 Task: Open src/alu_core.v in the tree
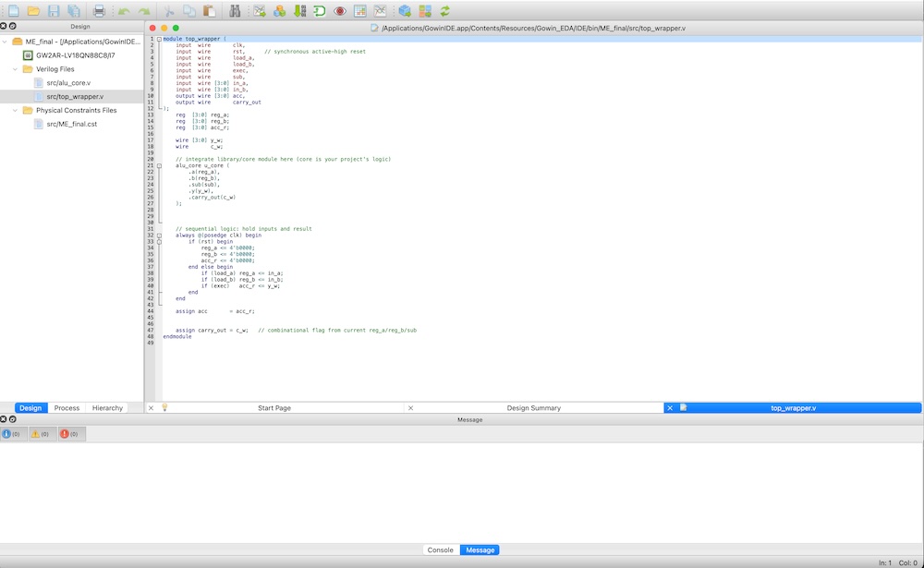[x=67, y=83]
